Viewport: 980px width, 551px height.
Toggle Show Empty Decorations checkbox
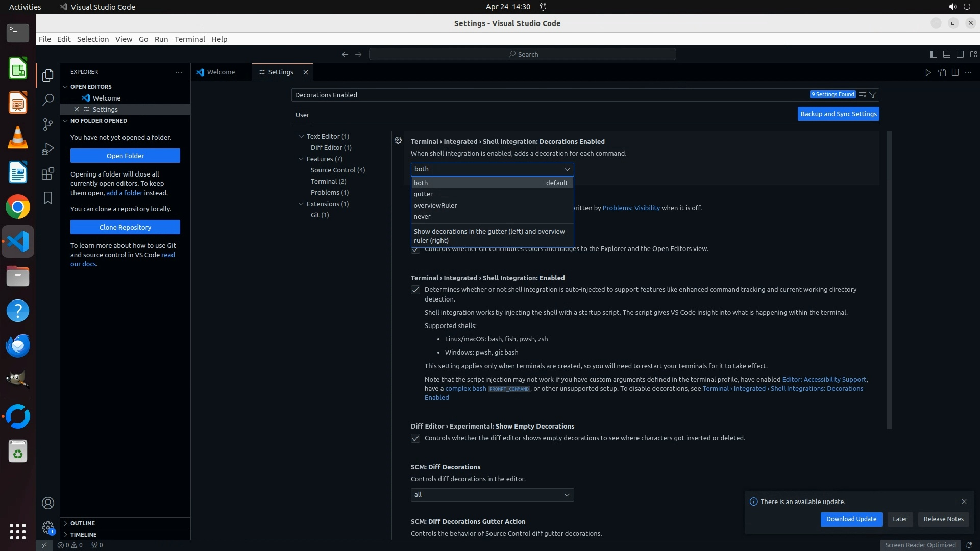(415, 438)
